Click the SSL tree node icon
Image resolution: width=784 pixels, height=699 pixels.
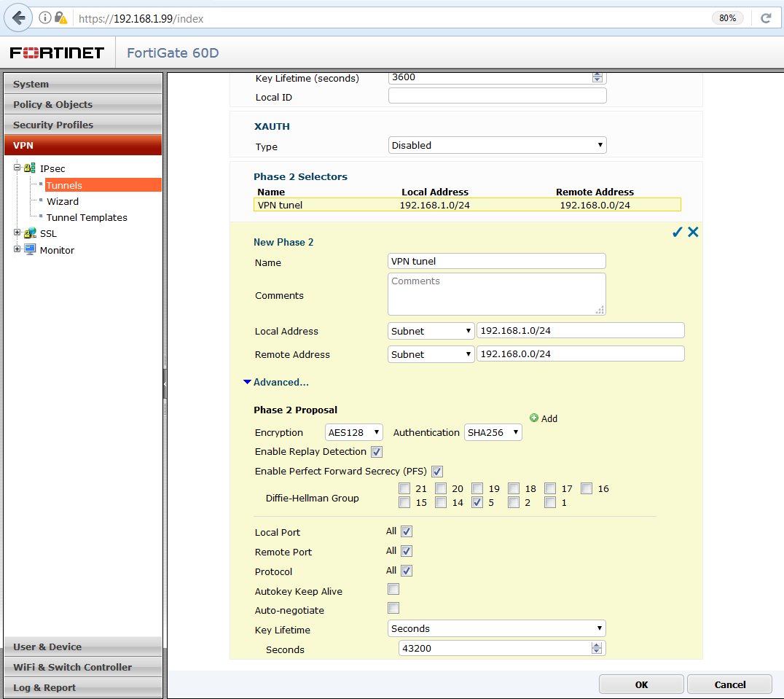tap(30, 233)
